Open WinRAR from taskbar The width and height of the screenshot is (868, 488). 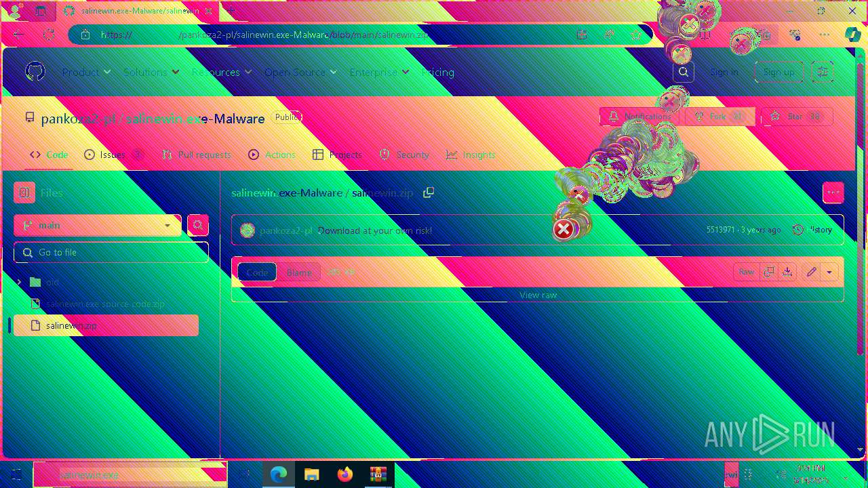point(378,474)
